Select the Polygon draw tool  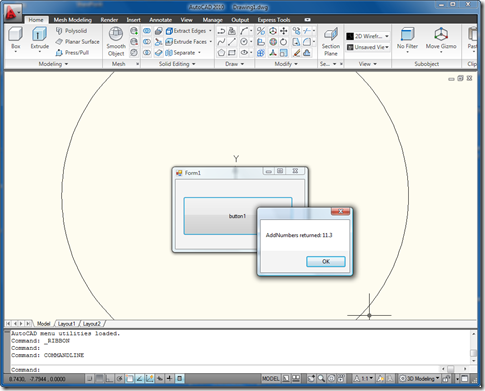221,53
